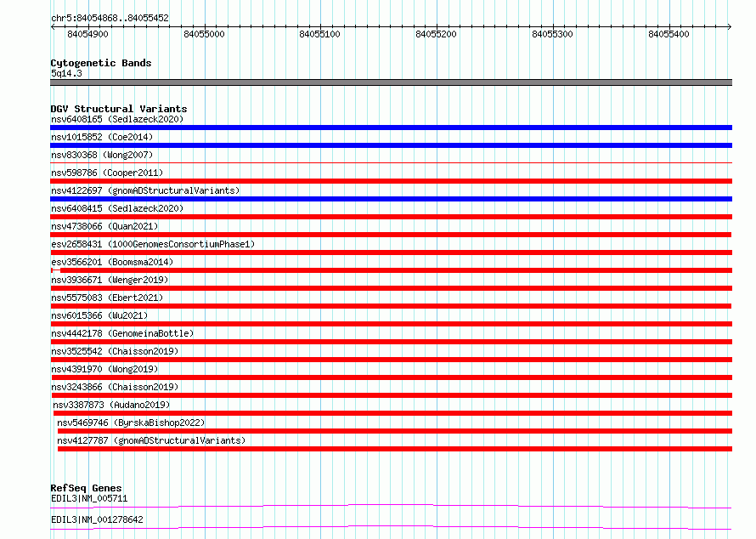
Task: Click ruler position 84055000
Action: 204,34
